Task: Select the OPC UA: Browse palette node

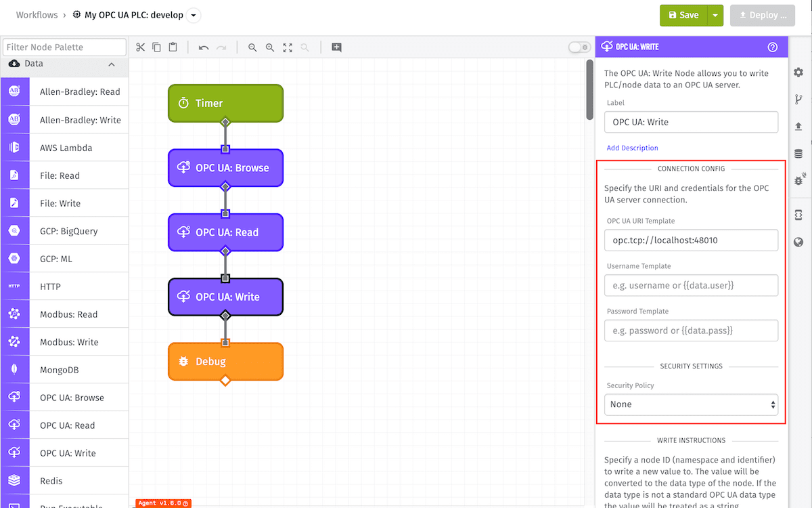Action: pyautogui.click(x=64, y=398)
